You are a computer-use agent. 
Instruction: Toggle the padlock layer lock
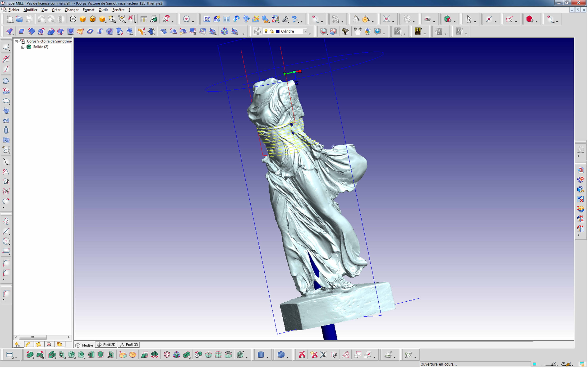pos(272,31)
